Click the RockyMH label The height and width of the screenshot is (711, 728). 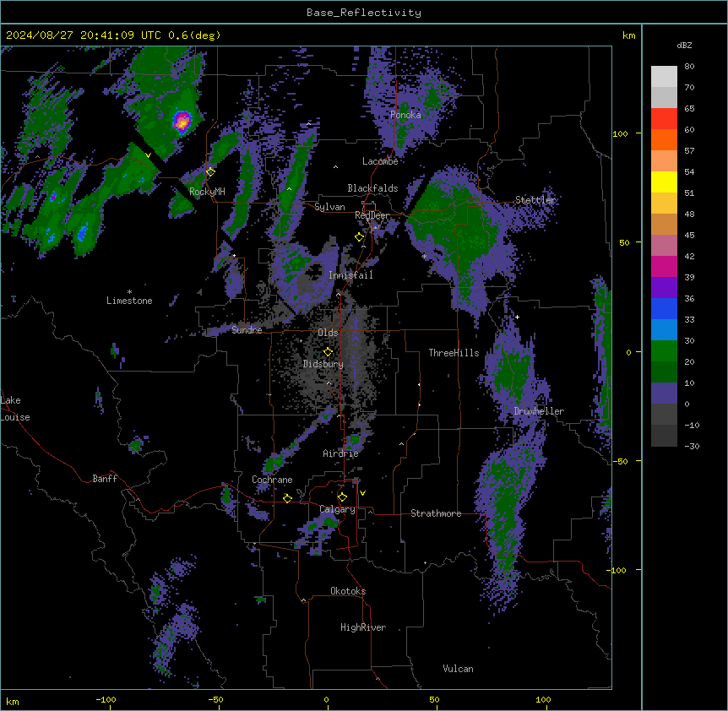click(x=207, y=192)
